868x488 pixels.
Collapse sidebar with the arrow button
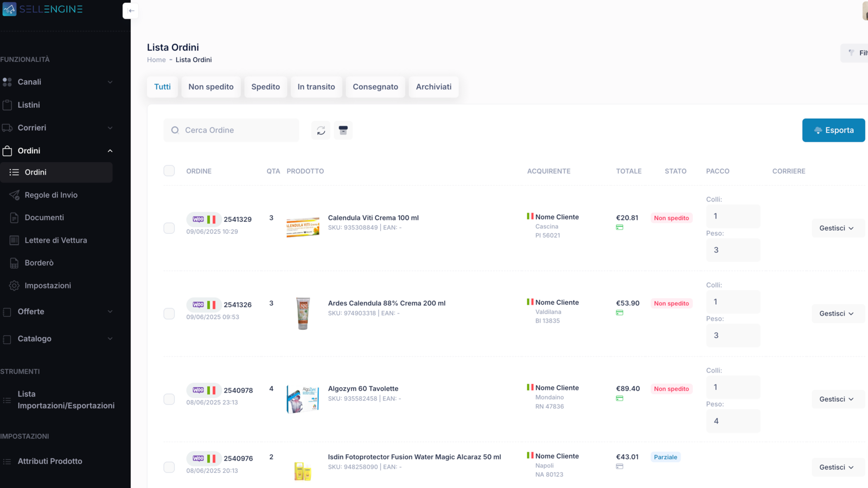pyautogui.click(x=131, y=11)
